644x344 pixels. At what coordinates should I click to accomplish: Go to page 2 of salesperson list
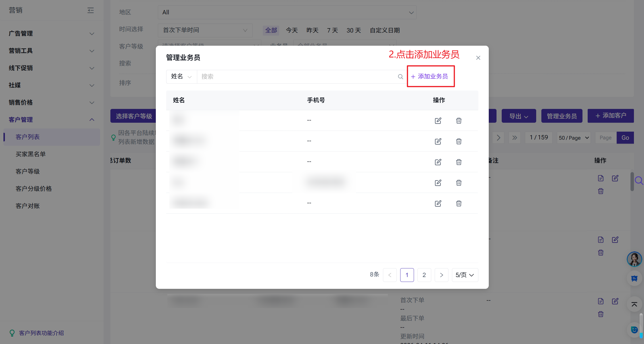coord(424,275)
